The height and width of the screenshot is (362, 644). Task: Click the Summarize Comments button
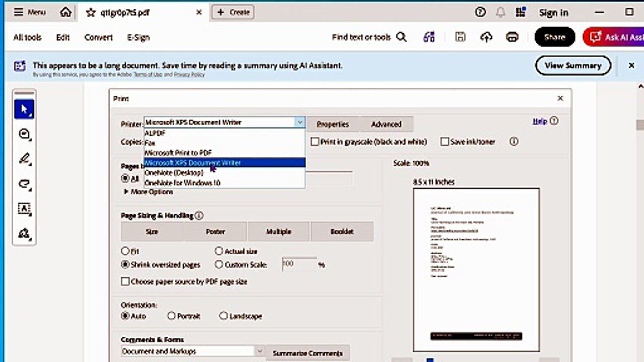pos(307,353)
